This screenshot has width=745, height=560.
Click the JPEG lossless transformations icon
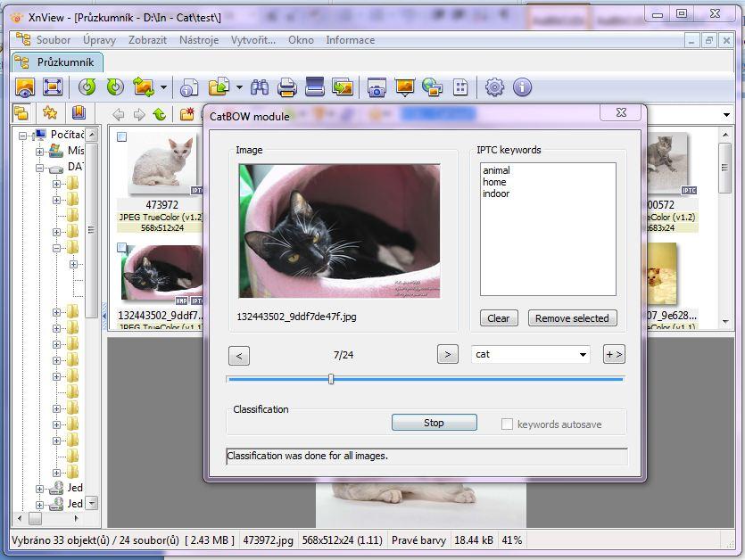point(144,87)
